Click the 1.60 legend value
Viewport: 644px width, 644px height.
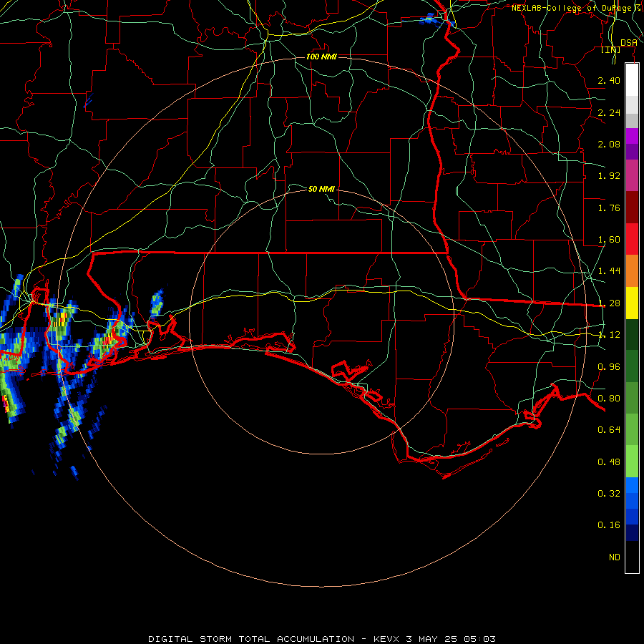click(609, 240)
